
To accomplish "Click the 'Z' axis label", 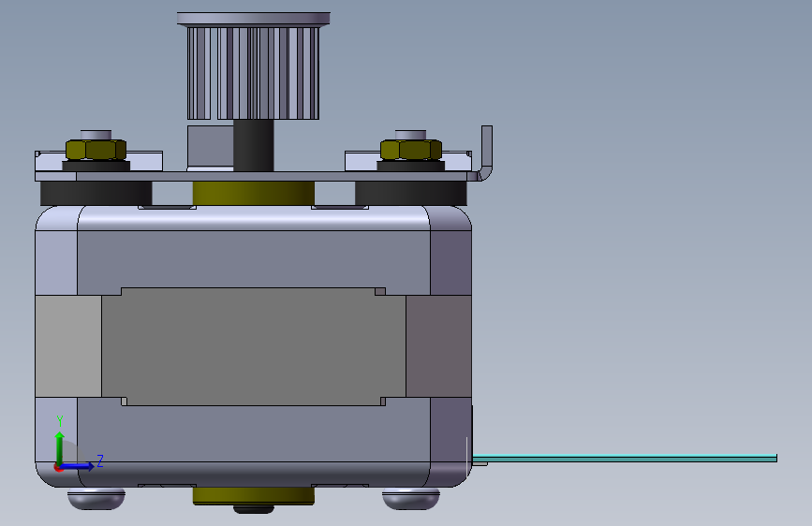I will 100,460.
